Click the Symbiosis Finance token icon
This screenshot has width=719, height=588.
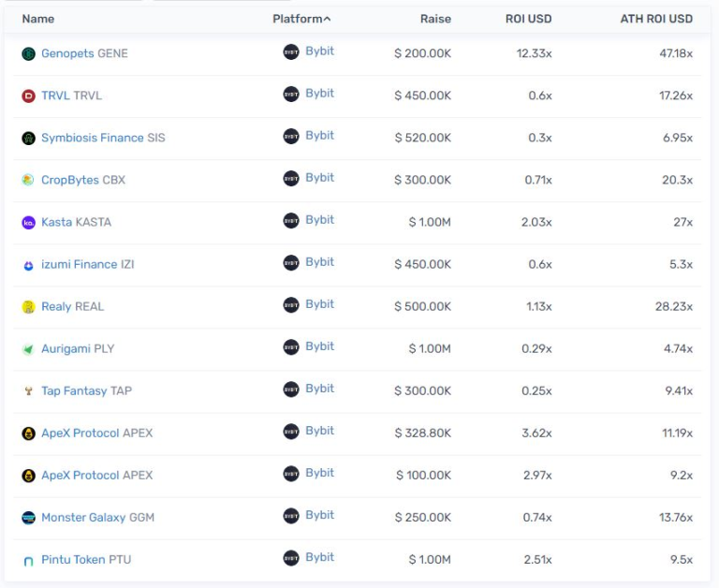coord(28,139)
